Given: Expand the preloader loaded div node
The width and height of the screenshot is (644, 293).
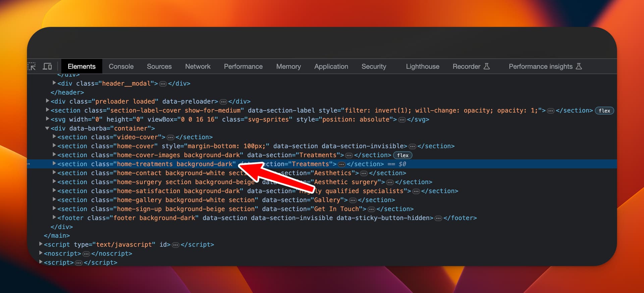Looking at the screenshot, I should pos(48,101).
